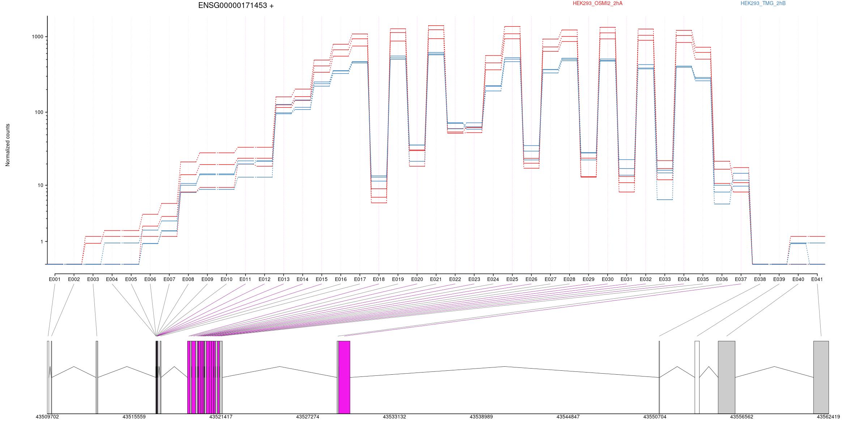
Task: Click exon label E029
Action: point(588,279)
